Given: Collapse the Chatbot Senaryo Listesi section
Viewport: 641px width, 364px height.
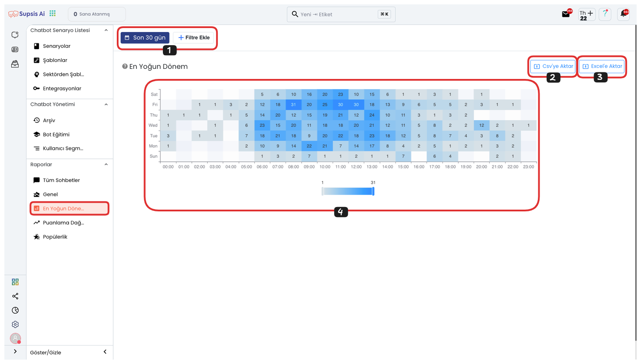Looking at the screenshot, I should pos(106,30).
